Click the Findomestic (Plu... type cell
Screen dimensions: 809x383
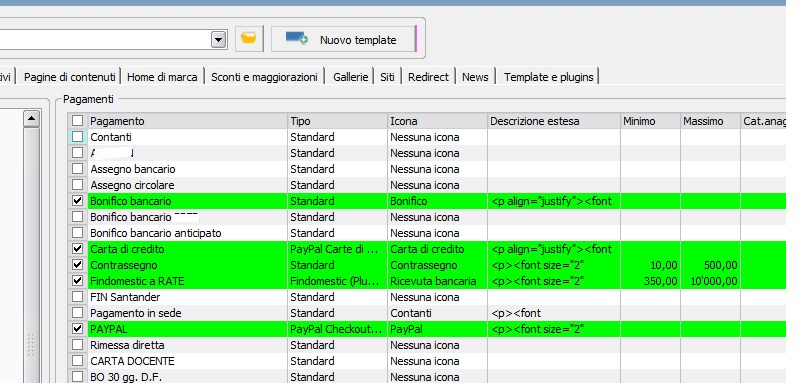click(x=338, y=281)
